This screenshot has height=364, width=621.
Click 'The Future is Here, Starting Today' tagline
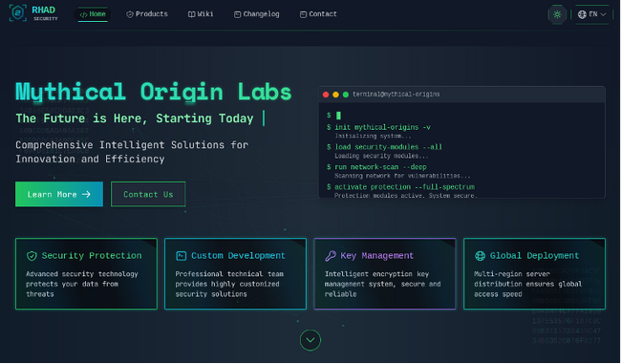pyautogui.click(x=135, y=118)
